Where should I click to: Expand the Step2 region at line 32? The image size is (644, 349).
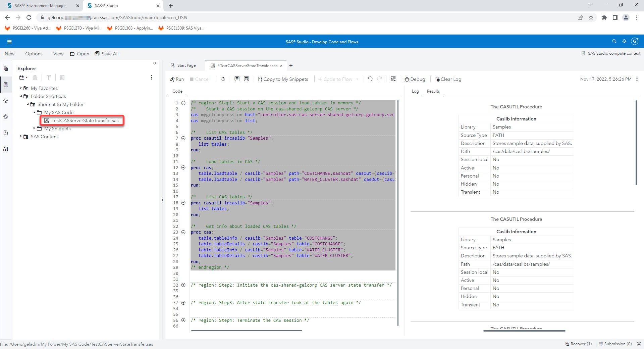pos(183,285)
